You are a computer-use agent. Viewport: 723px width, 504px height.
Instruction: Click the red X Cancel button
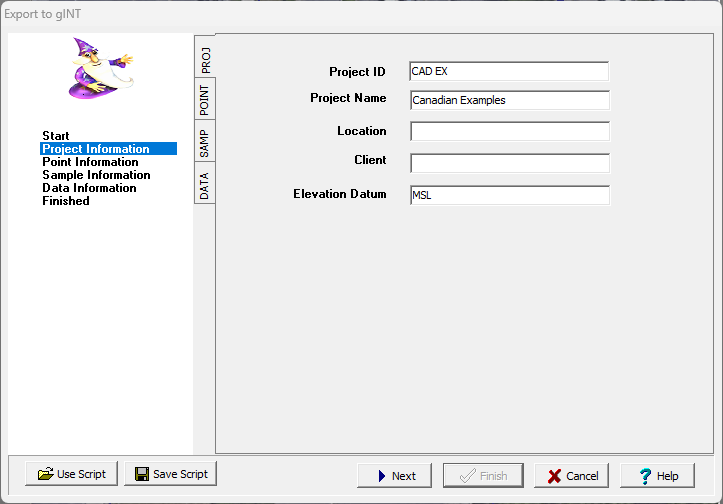(572, 476)
